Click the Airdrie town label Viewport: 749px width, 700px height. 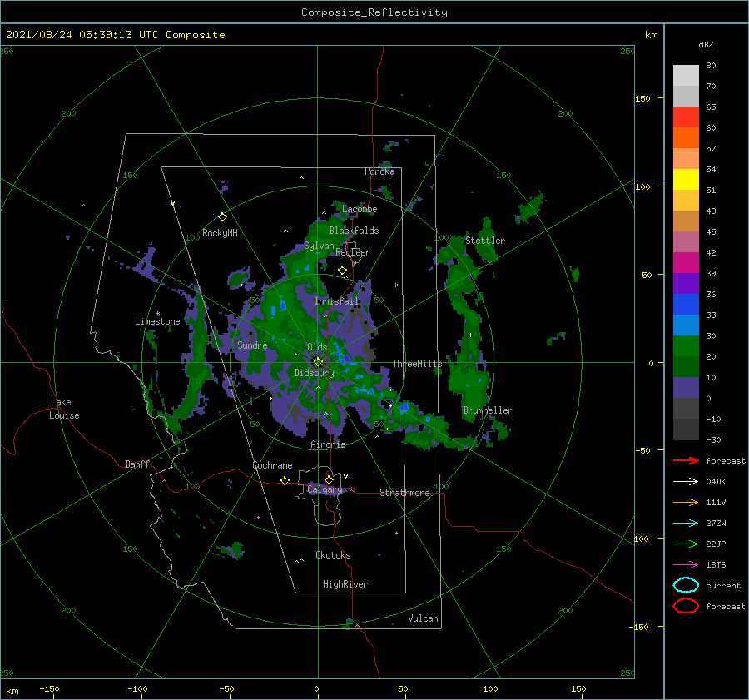click(x=328, y=444)
